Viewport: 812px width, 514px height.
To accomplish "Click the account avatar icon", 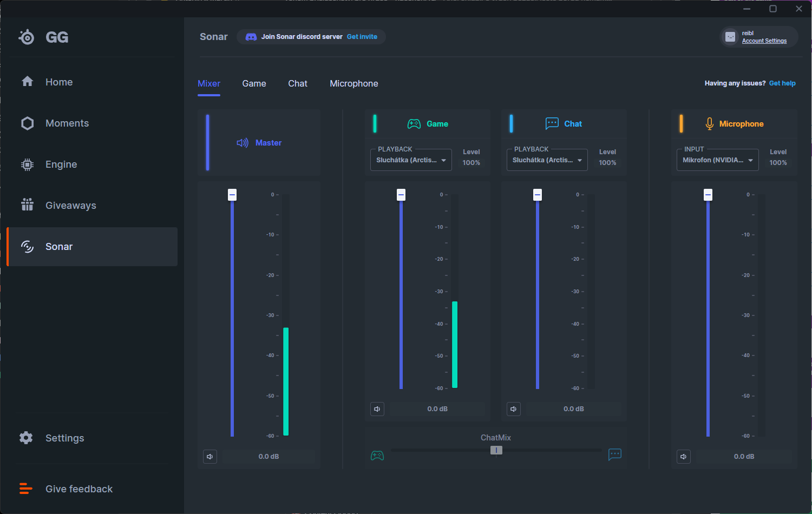I will [730, 37].
